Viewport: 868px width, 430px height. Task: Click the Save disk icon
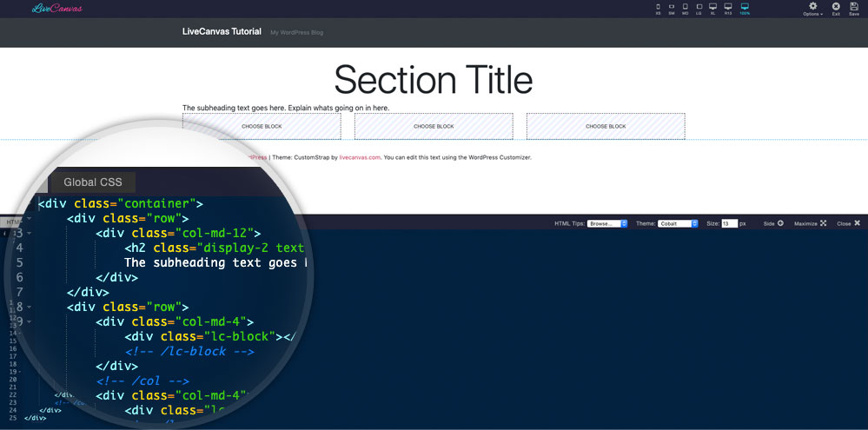pyautogui.click(x=854, y=8)
